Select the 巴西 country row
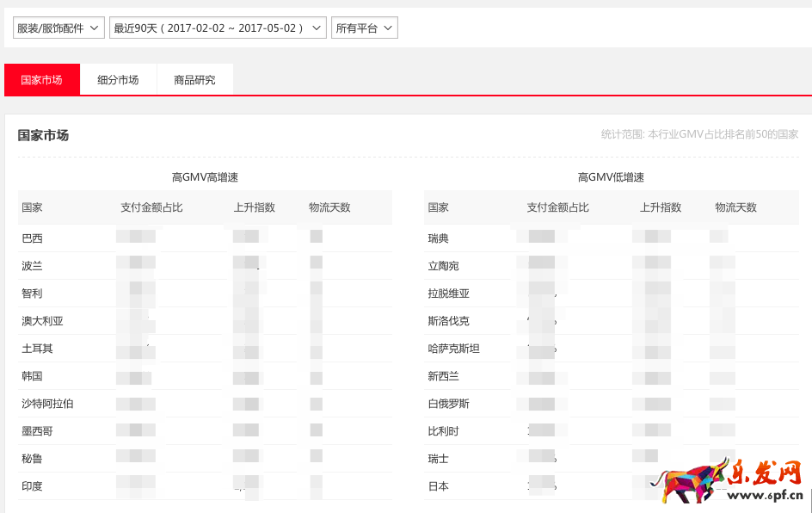This screenshot has height=513, width=812. pos(32,238)
